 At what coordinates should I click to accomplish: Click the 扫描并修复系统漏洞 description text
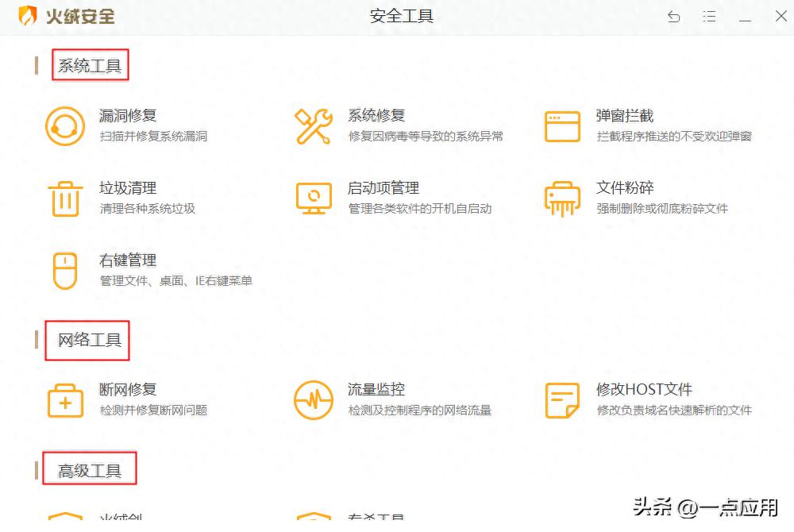click(x=153, y=137)
